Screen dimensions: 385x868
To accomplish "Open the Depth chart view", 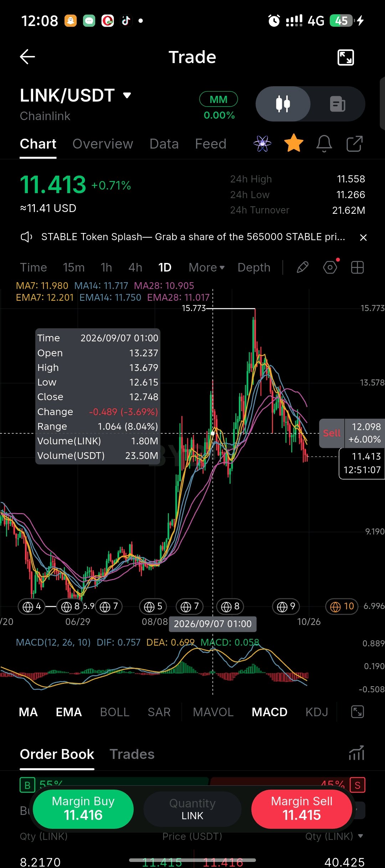I will point(254,268).
